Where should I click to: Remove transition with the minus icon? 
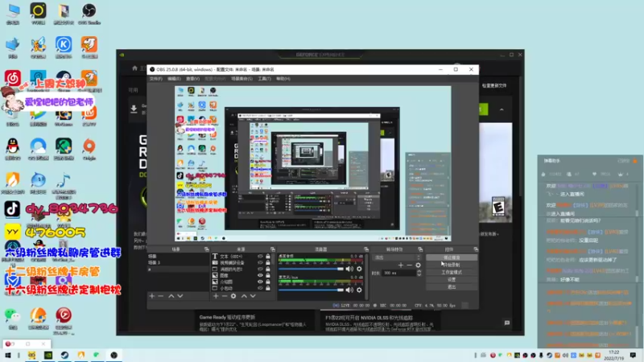tap(409, 265)
